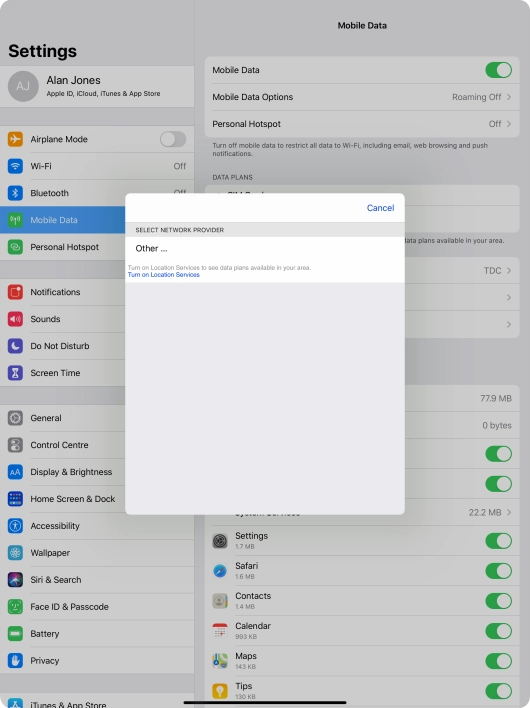Tap the Airplane Mode icon in sidebar
This screenshot has height=708, width=530.
point(15,139)
